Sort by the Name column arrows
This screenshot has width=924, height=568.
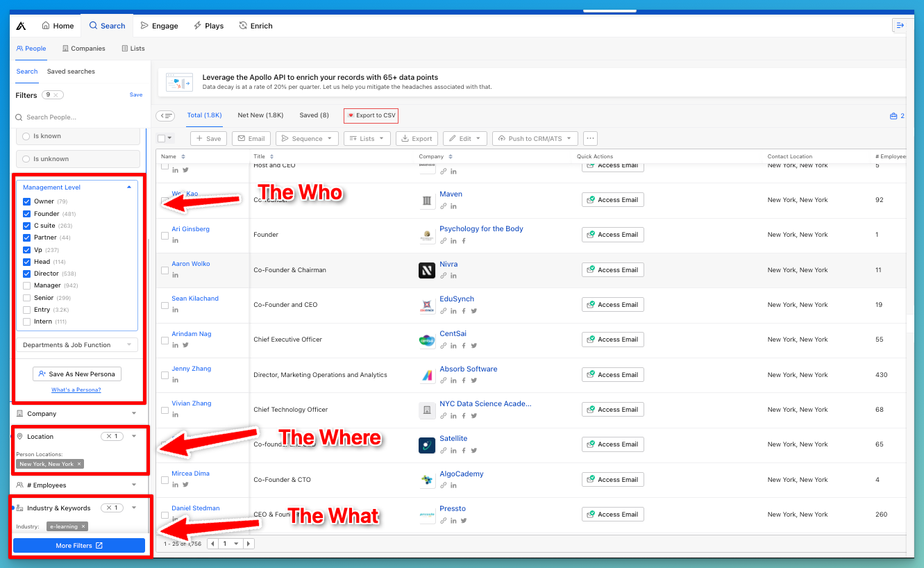pyautogui.click(x=183, y=157)
